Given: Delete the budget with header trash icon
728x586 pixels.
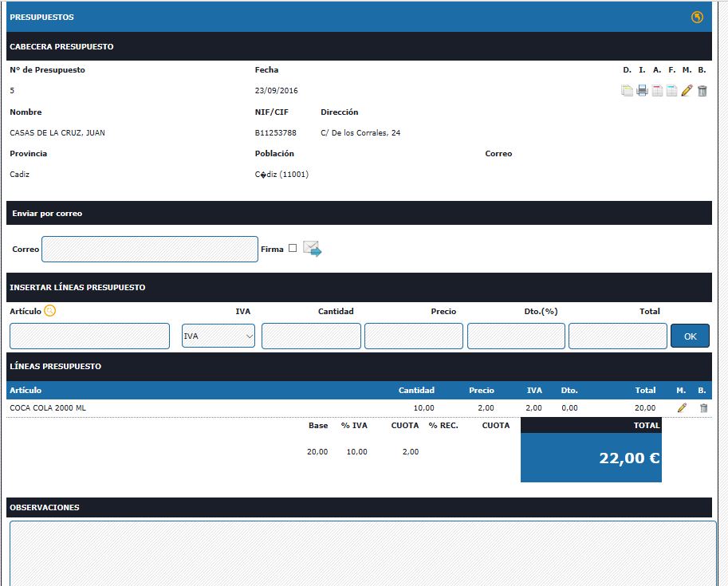Looking at the screenshot, I should click(x=702, y=91).
